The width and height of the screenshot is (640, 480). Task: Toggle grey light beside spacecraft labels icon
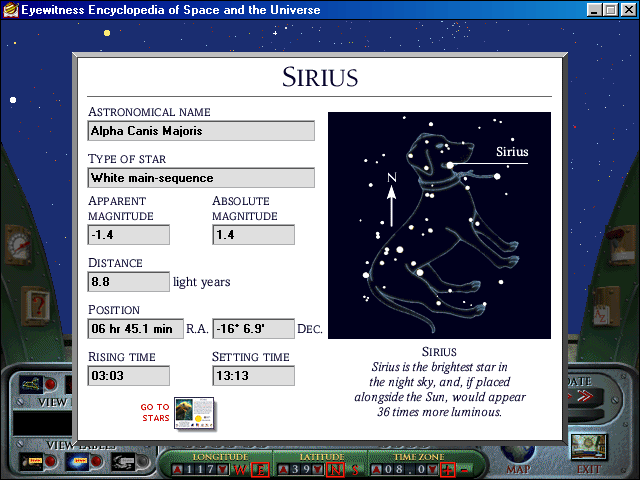143,462
